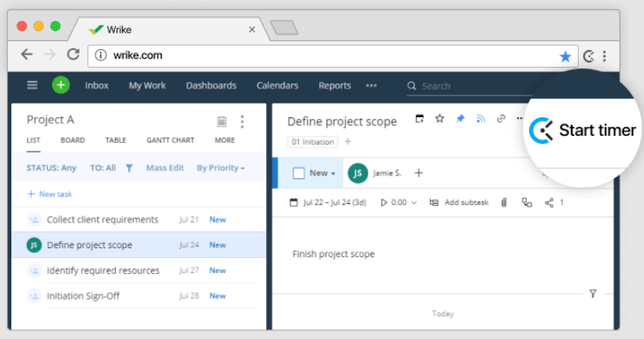Click the green plus create button
This screenshot has height=339, width=644.
(61, 85)
